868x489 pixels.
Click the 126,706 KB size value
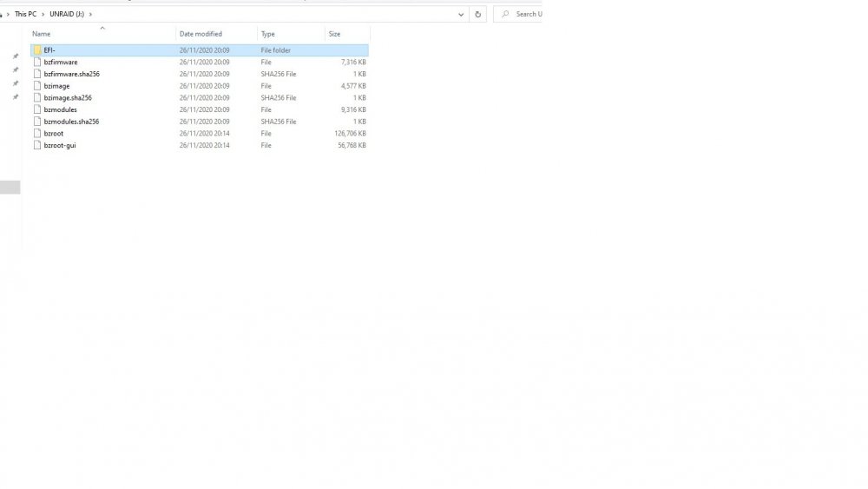[x=350, y=134]
